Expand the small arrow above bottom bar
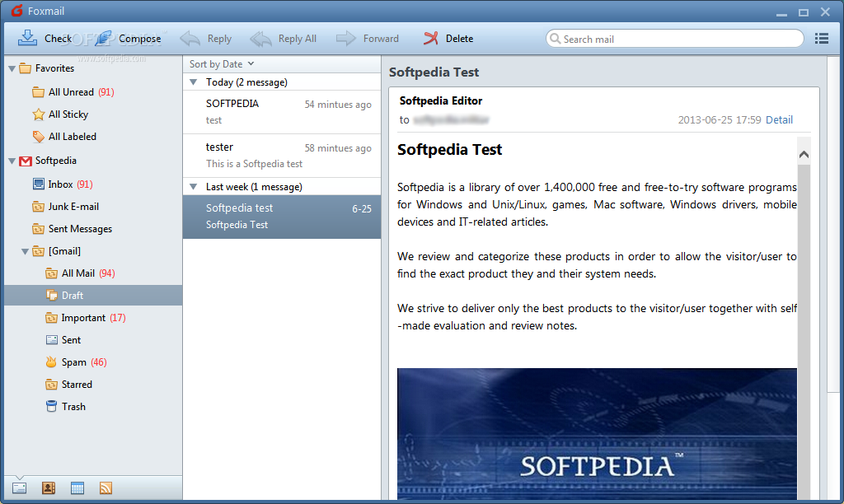Viewport: 844px width, 504px height. 20,478
